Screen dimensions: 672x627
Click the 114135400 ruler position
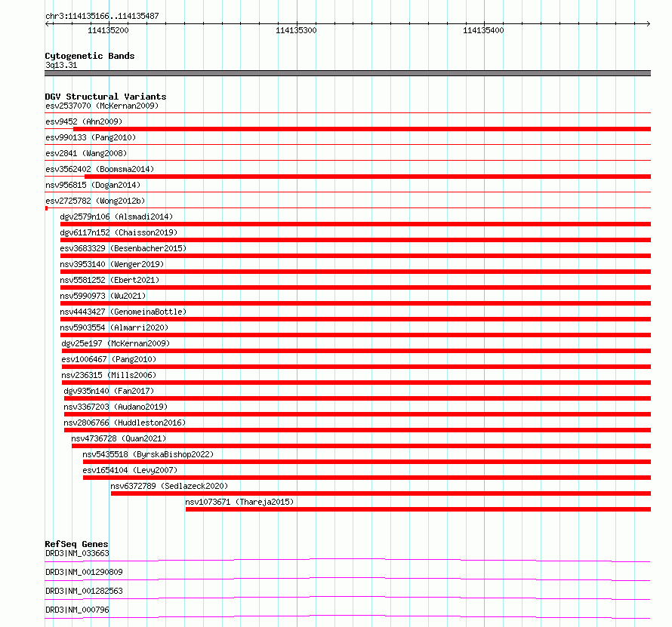(x=483, y=30)
